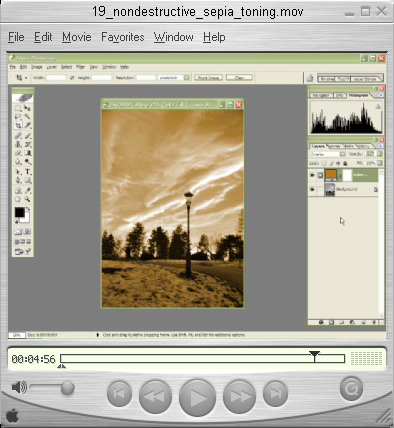
Task: Select the History Brush tool
Action: pyautogui.click(x=27, y=145)
